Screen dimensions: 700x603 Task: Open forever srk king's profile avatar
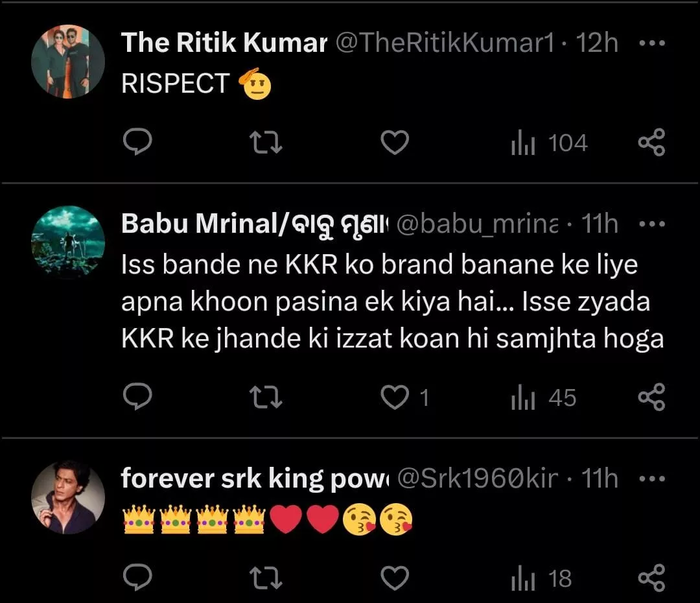point(68,497)
